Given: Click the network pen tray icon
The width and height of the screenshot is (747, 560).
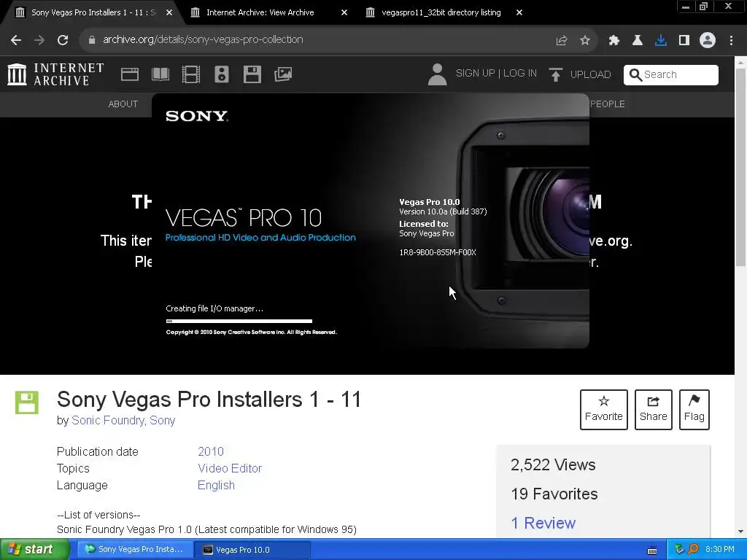Looking at the screenshot, I should pos(679,550).
